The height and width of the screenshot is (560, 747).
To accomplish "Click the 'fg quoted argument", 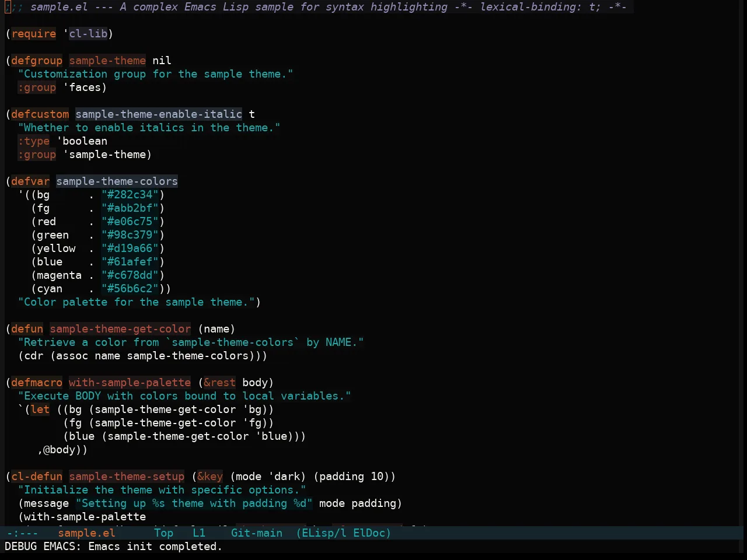I will [252, 423].
